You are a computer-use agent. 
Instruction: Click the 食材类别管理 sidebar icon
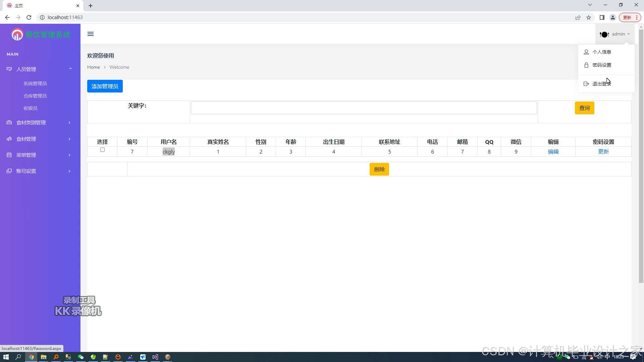9,123
